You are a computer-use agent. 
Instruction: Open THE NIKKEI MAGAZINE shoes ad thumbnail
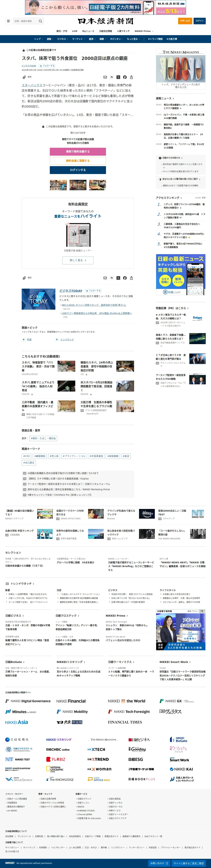tap(181, 69)
